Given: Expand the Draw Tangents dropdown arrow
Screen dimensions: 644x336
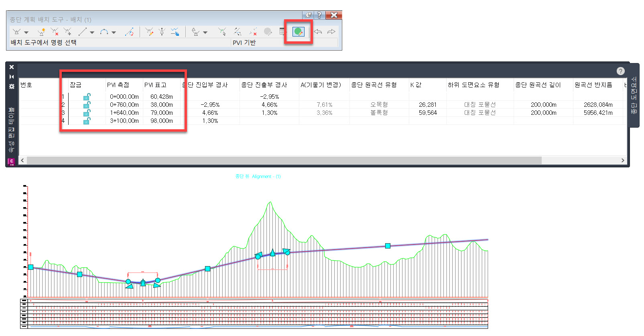Looking at the screenshot, I should pyautogui.click(x=26, y=33).
